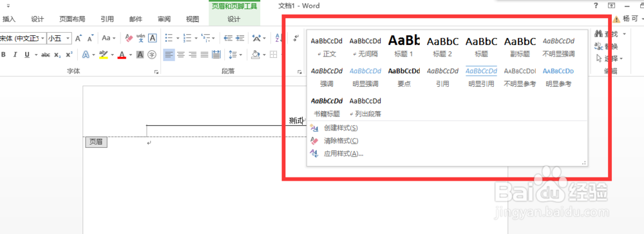Open the 页面布局 tab
Screen dimensions: 644x234
pos(72,19)
